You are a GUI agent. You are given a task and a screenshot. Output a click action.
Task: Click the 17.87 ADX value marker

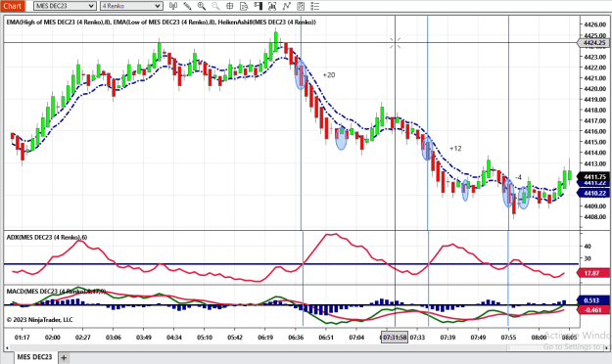coord(592,273)
